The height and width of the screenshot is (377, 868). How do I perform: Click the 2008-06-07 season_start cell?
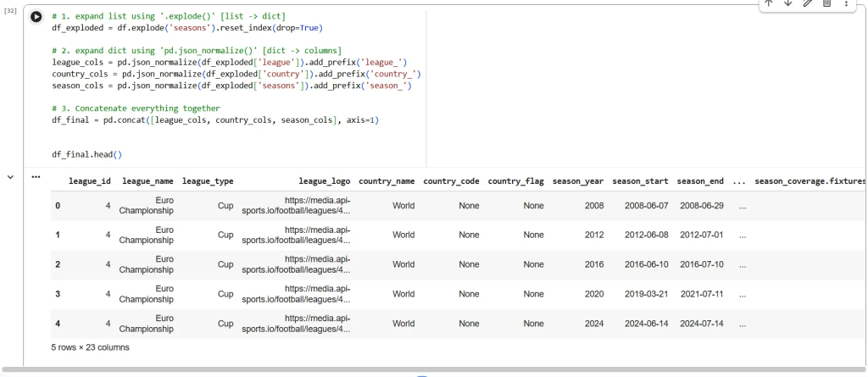(x=646, y=206)
